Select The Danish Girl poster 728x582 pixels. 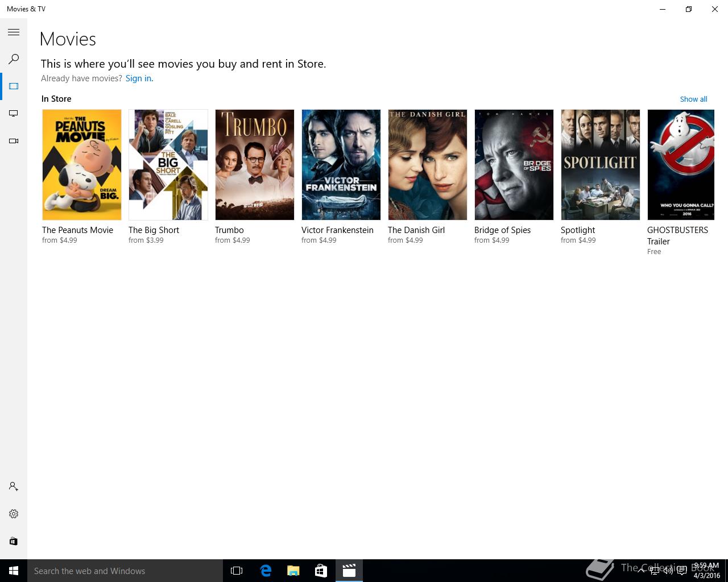428,165
